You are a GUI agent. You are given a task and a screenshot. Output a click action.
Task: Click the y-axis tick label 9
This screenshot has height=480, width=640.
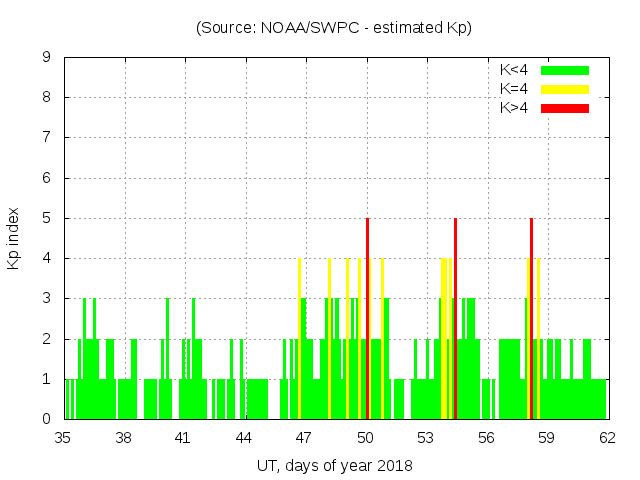(x=47, y=58)
